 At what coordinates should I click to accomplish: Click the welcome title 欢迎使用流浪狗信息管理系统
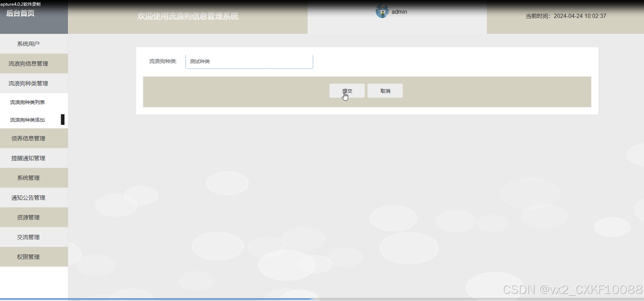[188, 16]
